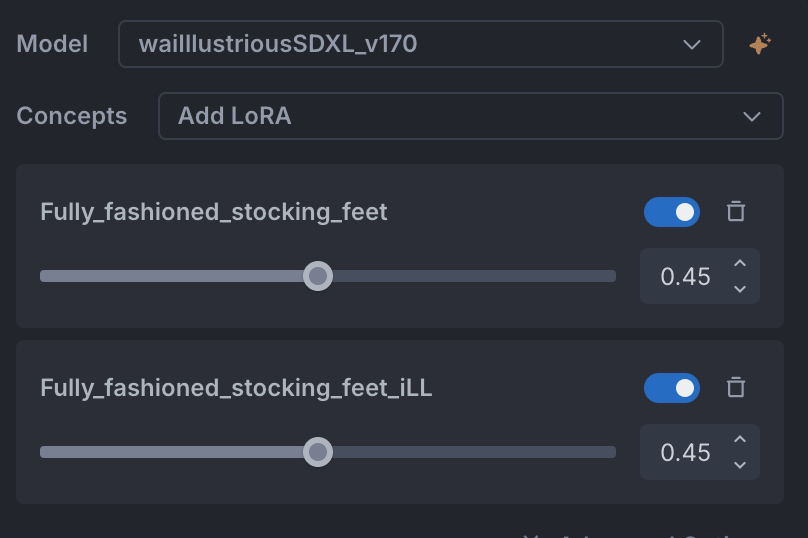Click the Fully_fashioned_stocking_feet slider handle
Image resolution: width=808 pixels, height=538 pixels.
(x=318, y=276)
